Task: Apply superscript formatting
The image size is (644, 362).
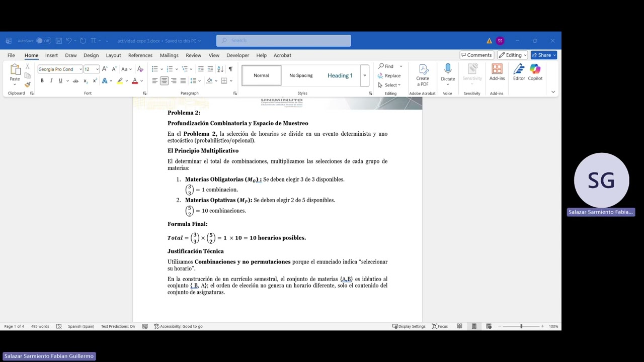Action: (x=95, y=80)
